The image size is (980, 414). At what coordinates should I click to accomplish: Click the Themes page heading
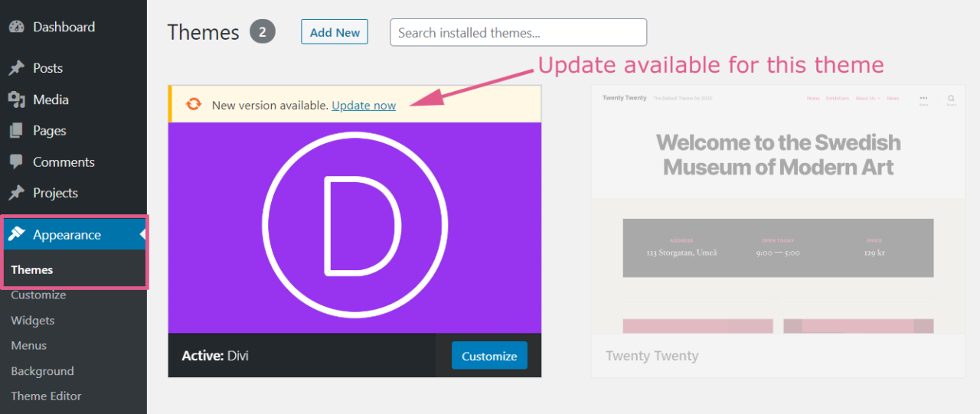coord(204,32)
